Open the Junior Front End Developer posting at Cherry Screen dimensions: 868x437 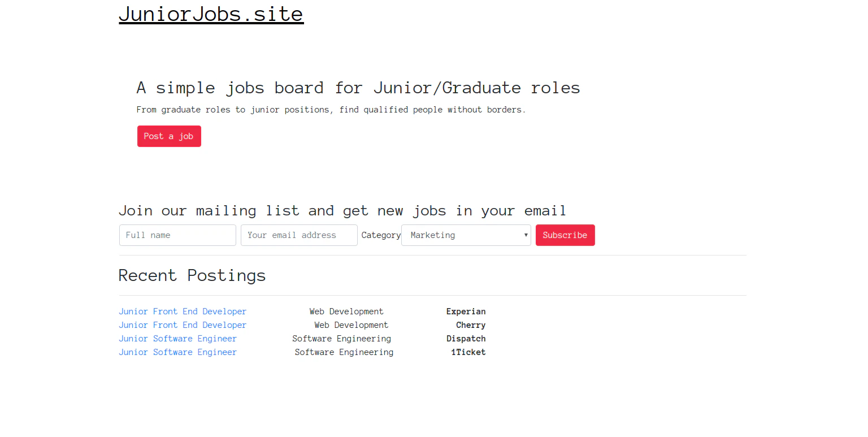(182, 324)
